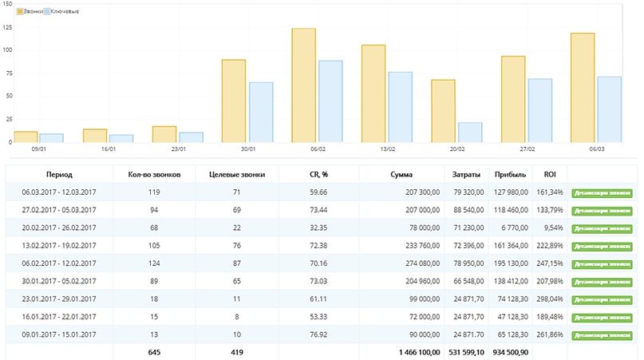Open green call details button for 20.02.2017 - 26.02.2017

(x=602, y=228)
